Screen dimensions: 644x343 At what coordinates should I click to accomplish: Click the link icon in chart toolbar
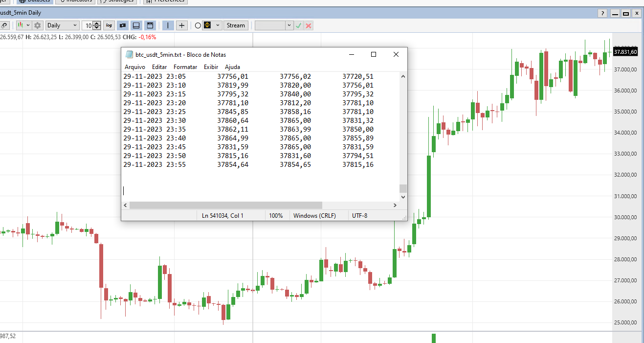pyautogui.click(x=4, y=25)
